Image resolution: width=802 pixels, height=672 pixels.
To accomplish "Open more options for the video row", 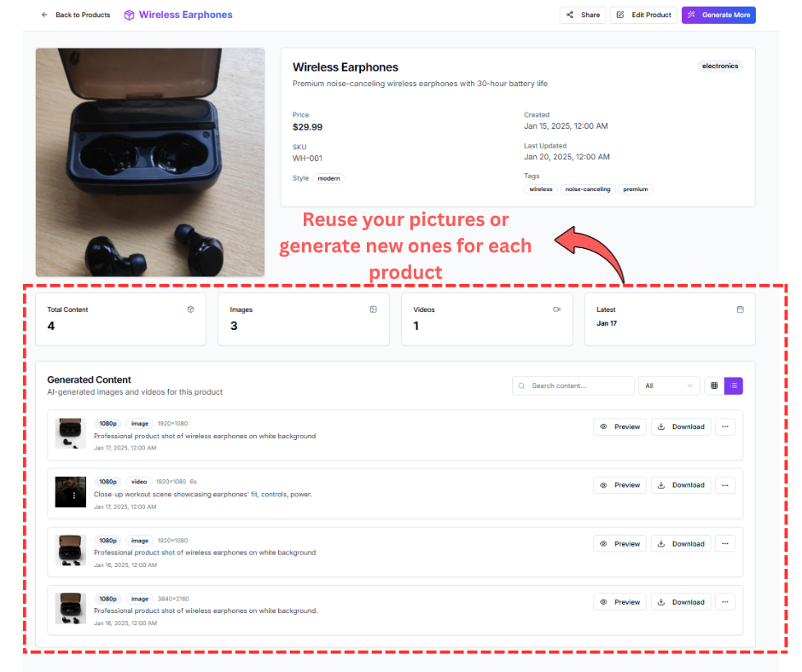I will coord(725,485).
